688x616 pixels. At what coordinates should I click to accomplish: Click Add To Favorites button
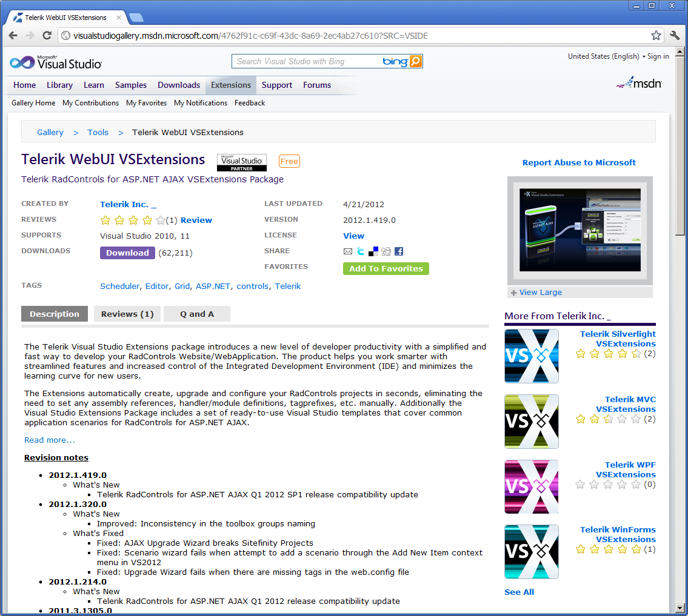tap(386, 269)
